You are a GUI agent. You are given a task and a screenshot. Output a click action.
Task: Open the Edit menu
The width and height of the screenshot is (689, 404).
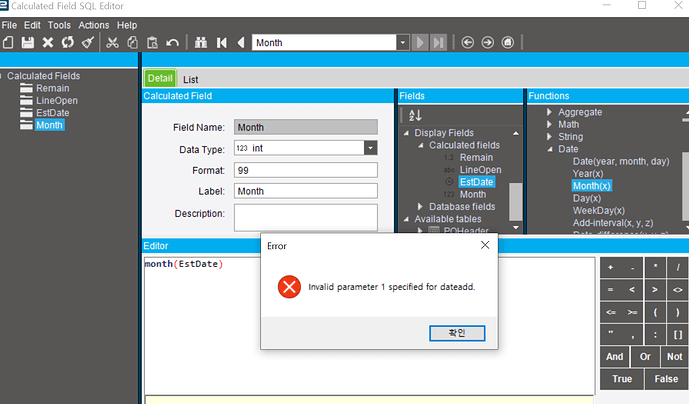32,25
